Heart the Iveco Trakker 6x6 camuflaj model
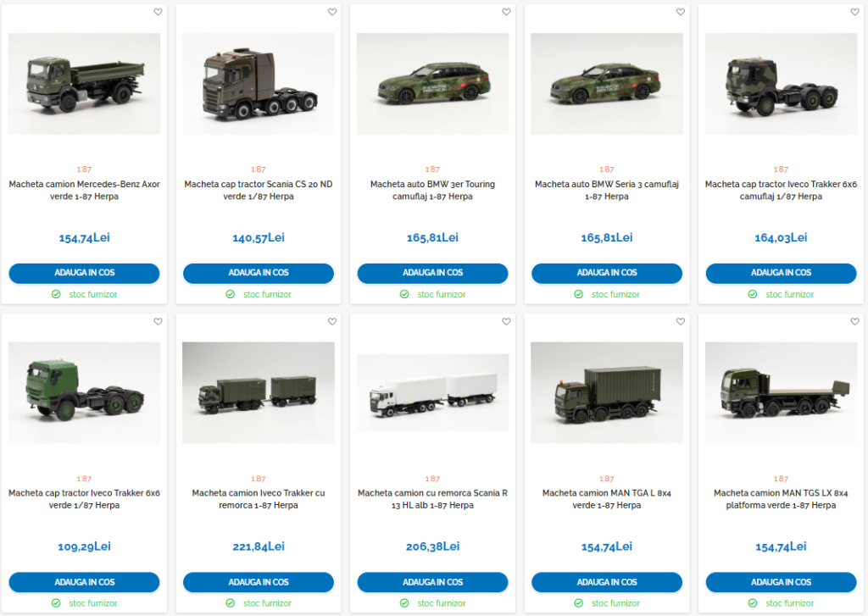Image resolution: width=868 pixels, height=616 pixels. click(x=854, y=12)
